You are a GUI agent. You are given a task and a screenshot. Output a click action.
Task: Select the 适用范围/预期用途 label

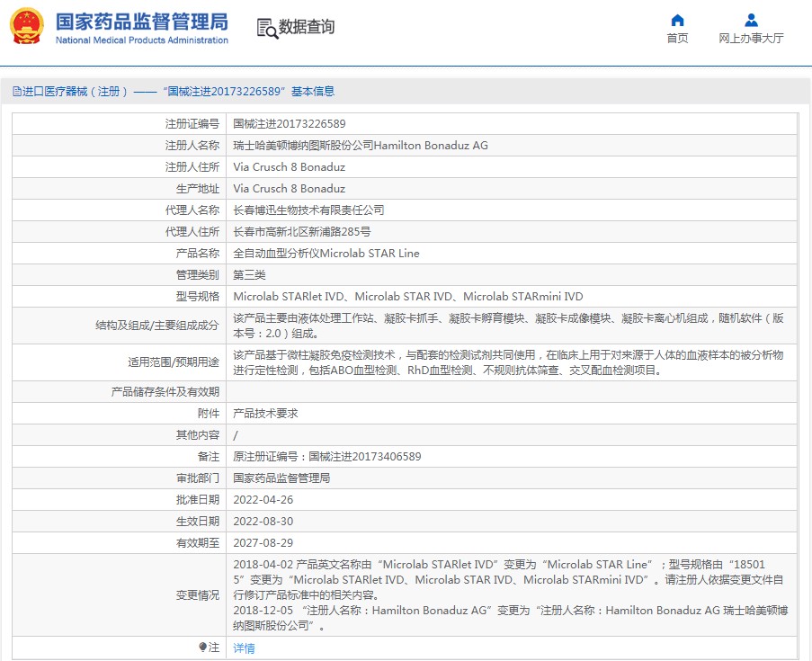(174, 362)
